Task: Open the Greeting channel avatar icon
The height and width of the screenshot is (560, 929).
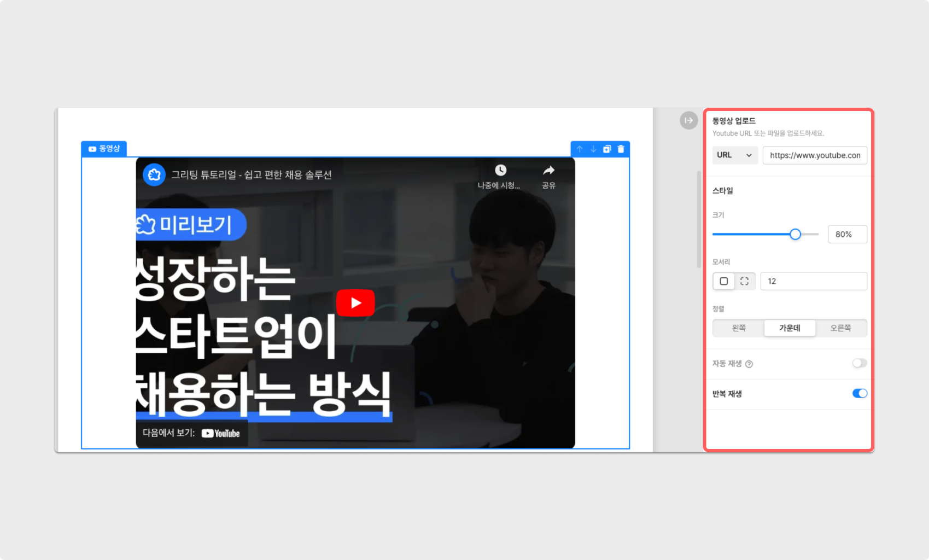Action: pos(154,174)
